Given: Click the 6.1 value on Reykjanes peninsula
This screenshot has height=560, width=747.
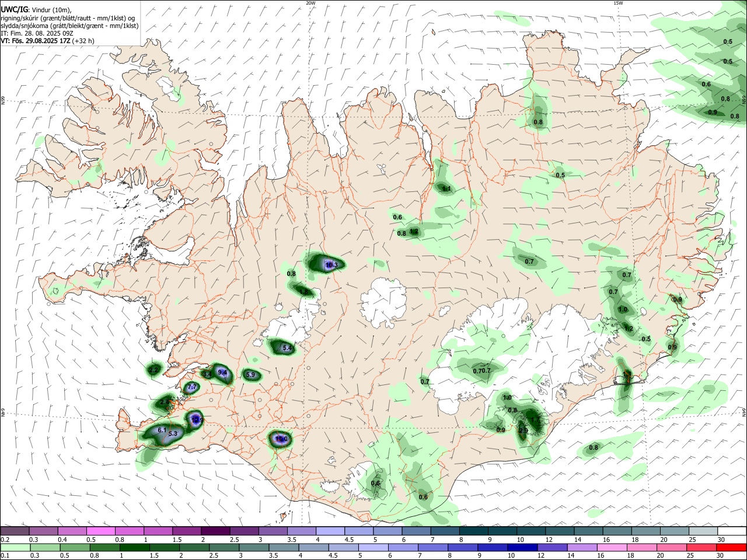Looking at the screenshot, I should pos(162,430).
